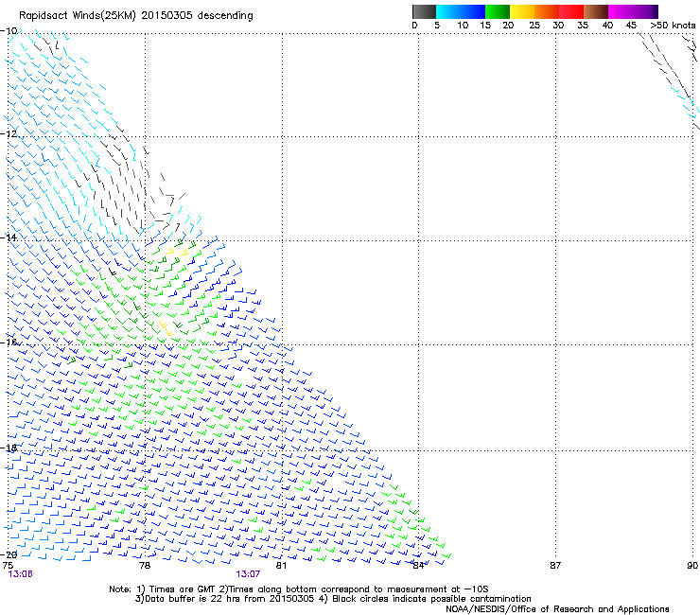
Task: Click the brown 35-40 knots legend swatch
Action: [x=596, y=11]
